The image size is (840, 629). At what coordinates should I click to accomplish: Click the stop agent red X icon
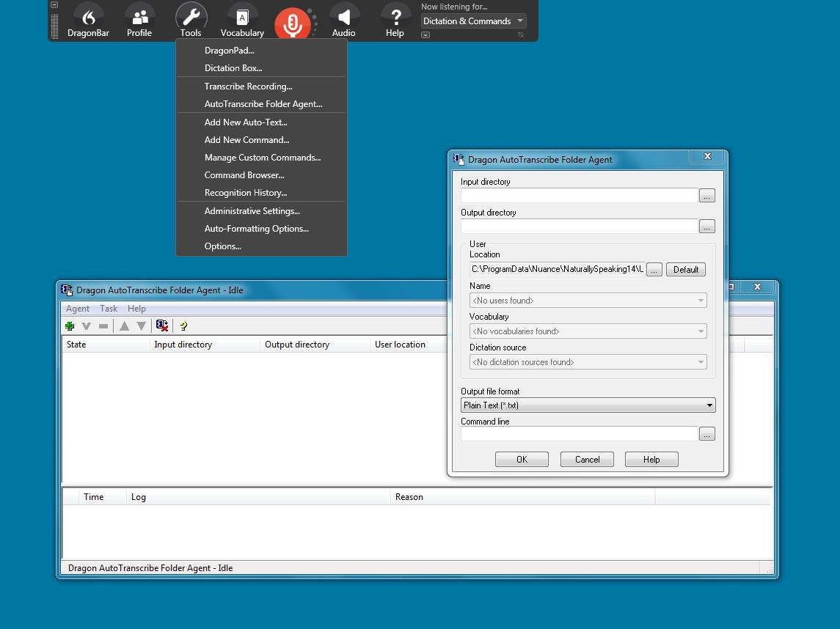pos(162,326)
